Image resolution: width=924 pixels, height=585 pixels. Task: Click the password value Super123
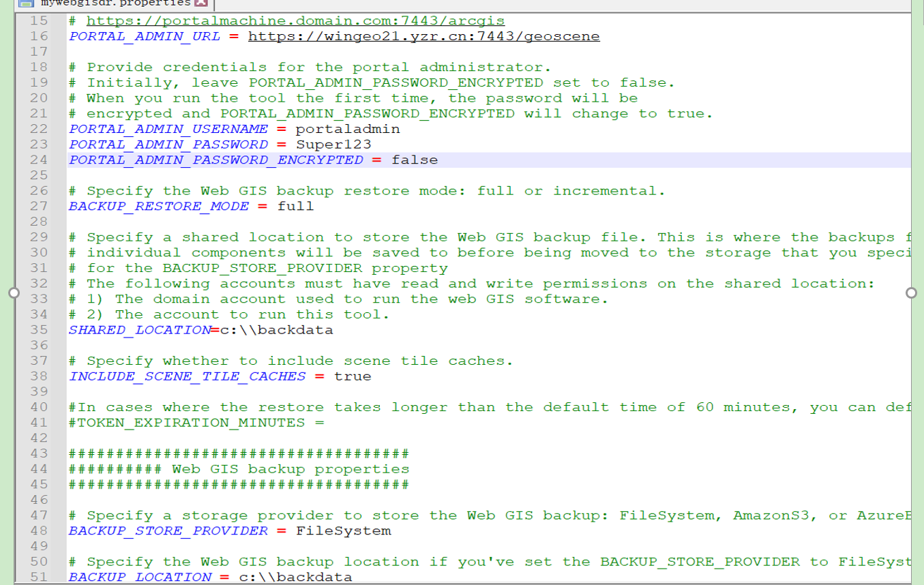[333, 145]
